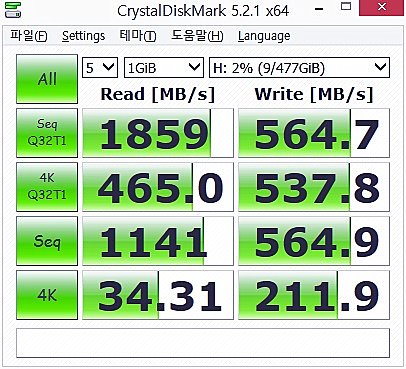Image resolution: width=406 pixels, height=369 pixels.
Task: Close the CrystalDiskMark window
Action: coord(381,7)
